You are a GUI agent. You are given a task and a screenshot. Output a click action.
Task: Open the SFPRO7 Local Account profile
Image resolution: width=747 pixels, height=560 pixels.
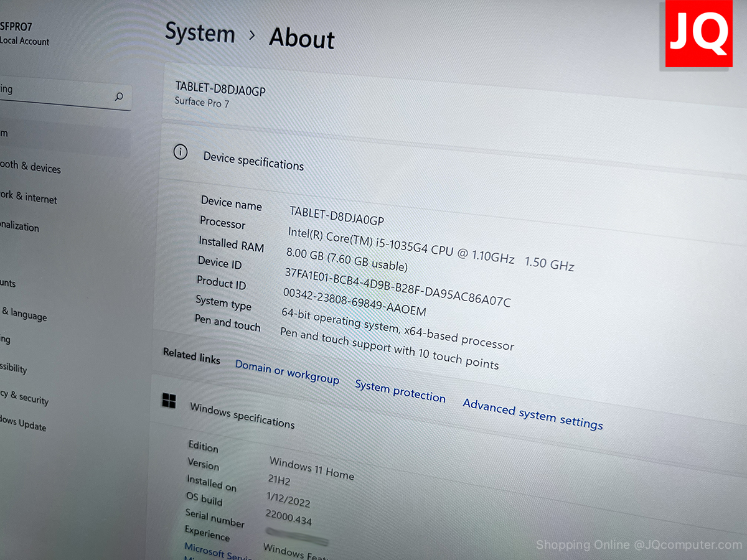click(25, 33)
